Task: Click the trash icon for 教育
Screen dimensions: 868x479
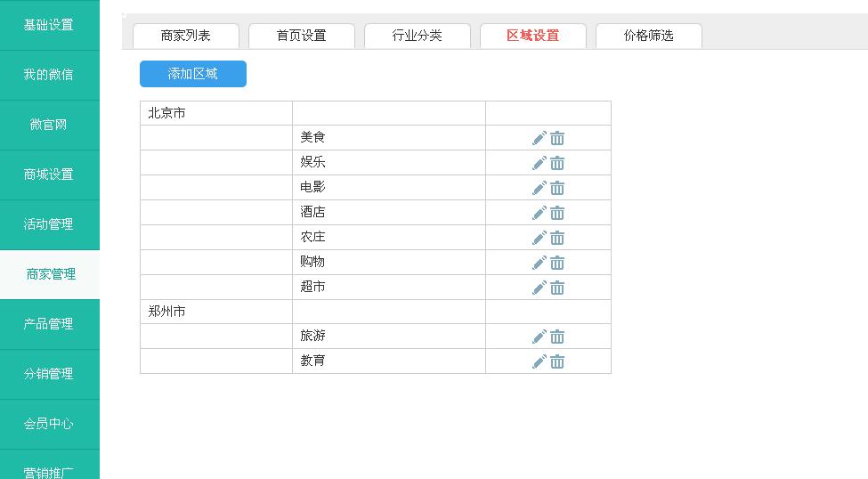Action: pyautogui.click(x=557, y=361)
